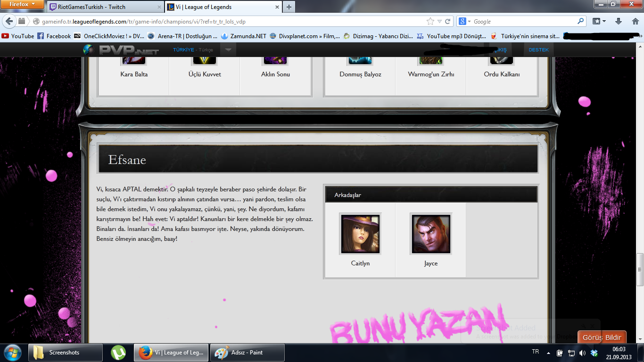Open the YouTube bookmark
The image size is (644, 362).
[18, 36]
